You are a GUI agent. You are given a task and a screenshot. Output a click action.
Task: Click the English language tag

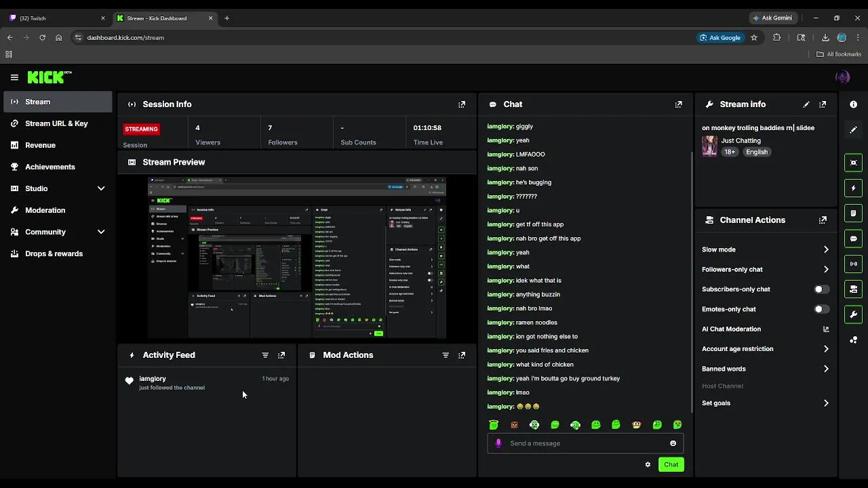coord(757,152)
